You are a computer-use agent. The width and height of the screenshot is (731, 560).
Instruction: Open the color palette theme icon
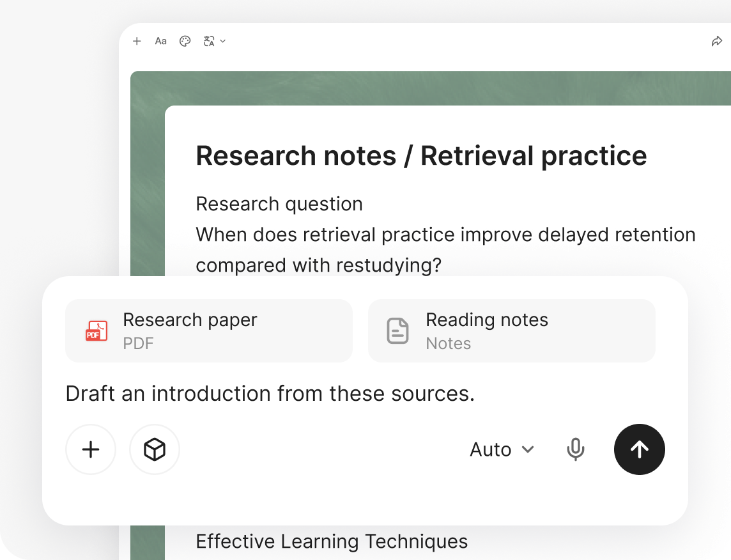pyautogui.click(x=185, y=41)
